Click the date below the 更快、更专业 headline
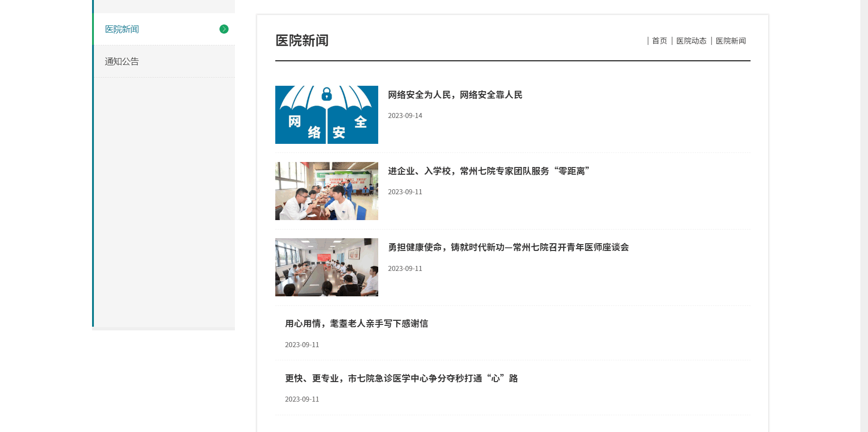The height and width of the screenshot is (432, 868). [302, 399]
